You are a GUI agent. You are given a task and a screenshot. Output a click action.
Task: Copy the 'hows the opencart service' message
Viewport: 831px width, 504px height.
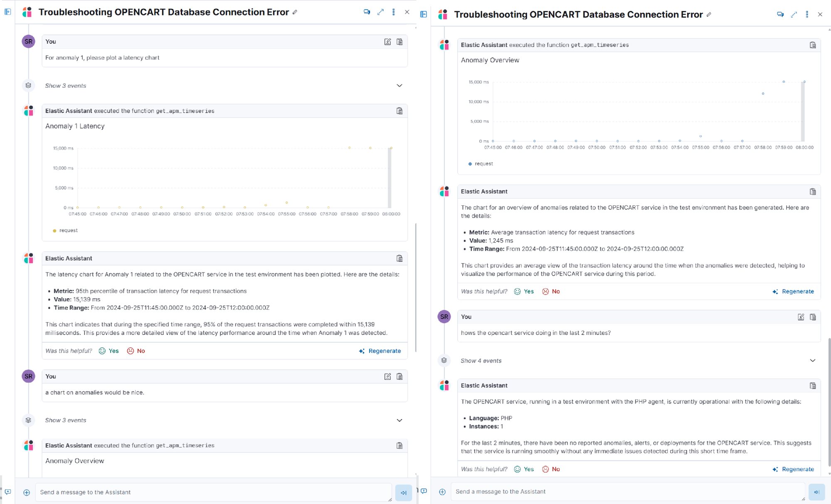(x=813, y=317)
